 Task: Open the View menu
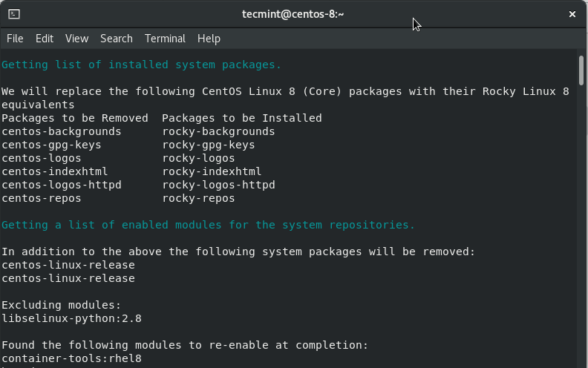(x=76, y=39)
